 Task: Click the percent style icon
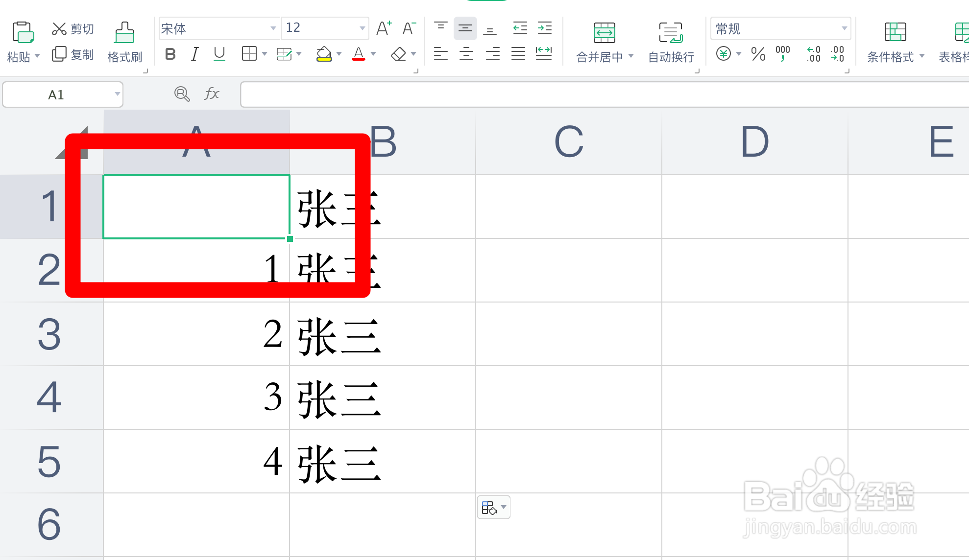click(x=758, y=53)
